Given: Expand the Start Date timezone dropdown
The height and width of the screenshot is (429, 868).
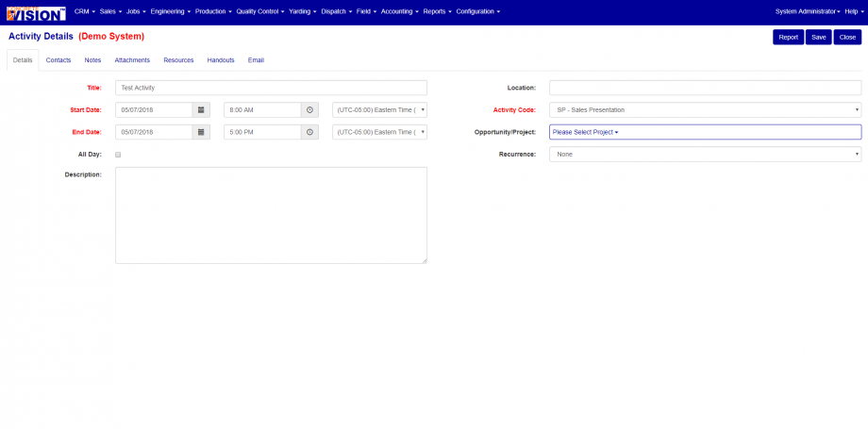Looking at the screenshot, I should point(379,109).
